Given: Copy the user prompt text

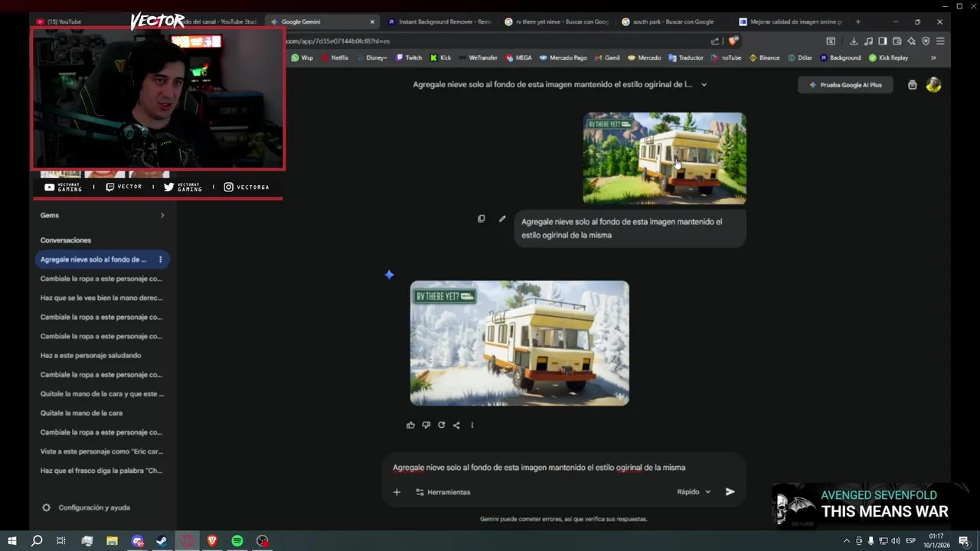Looking at the screenshot, I should [x=481, y=219].
